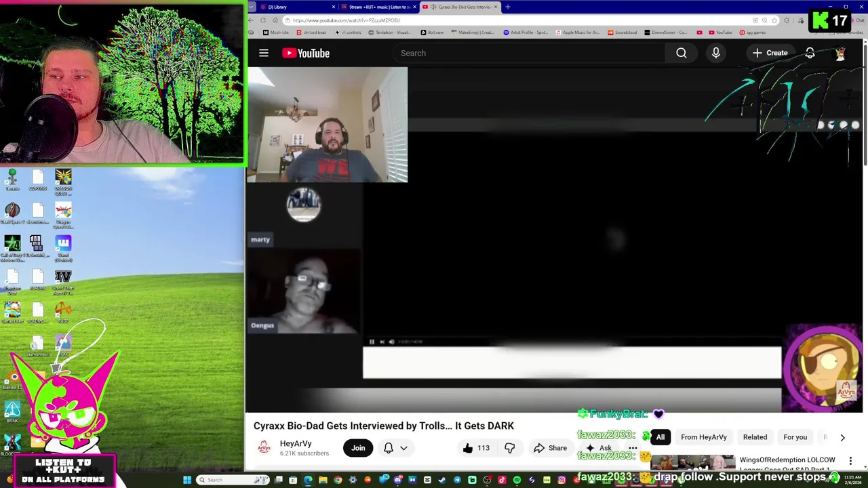Select the Related filter chip
Viewport: 868px width, 488px height.
point(755,437)
